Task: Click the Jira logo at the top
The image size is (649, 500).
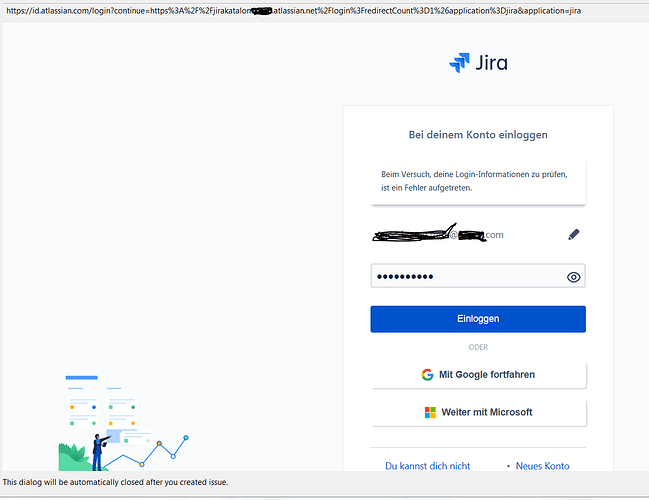Action: coord(478,63)
